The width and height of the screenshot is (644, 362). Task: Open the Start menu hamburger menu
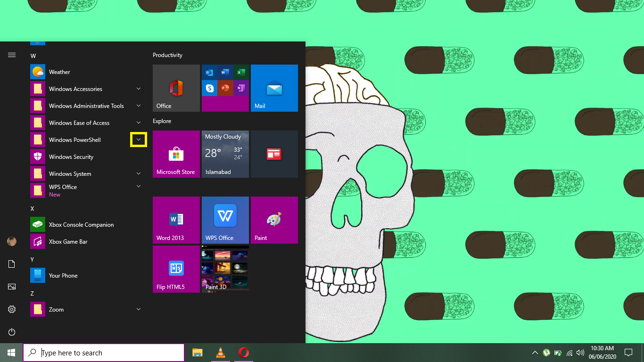click(x=11, y=55)
